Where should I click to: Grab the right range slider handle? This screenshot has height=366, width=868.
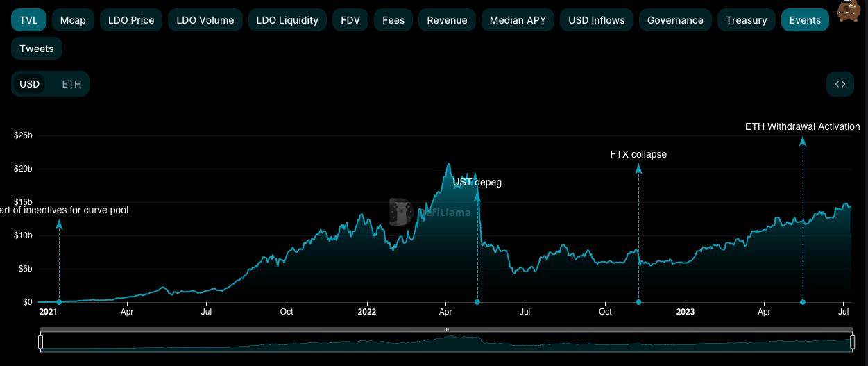tap(852, 342)
